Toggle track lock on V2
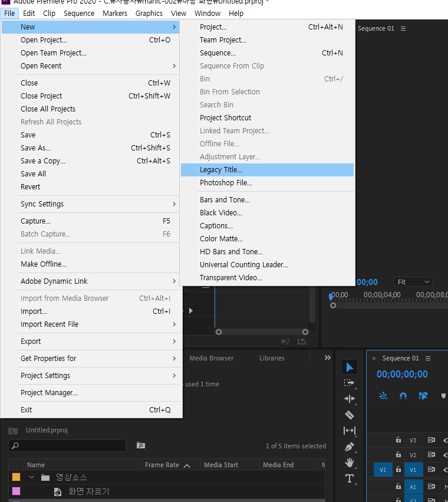The image size is (448, 502). pyautogui.click(x=398, y=454)
